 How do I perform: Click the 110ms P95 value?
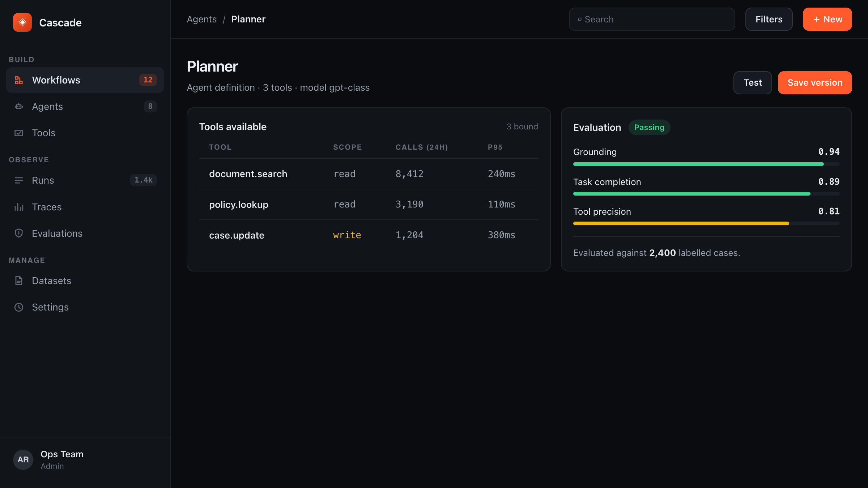(502, 205)
